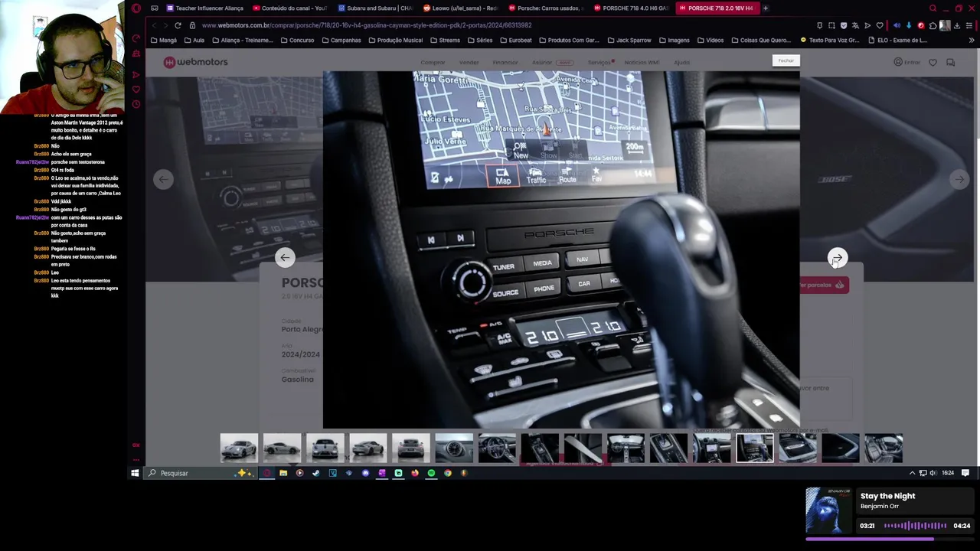Focus the webmotors.com.br address bar
The height and width of the screenshot is (551, 980).
click(x=367, y=25)
